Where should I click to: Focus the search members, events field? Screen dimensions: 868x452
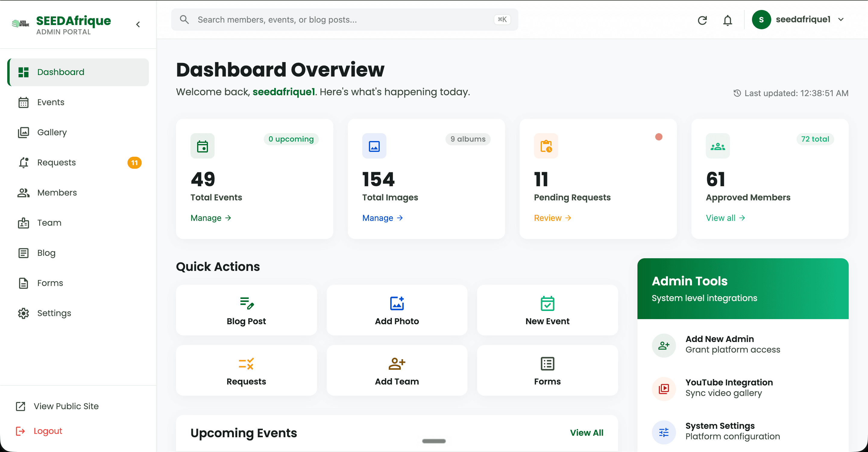pyautogui.click(x=344, y=20)
